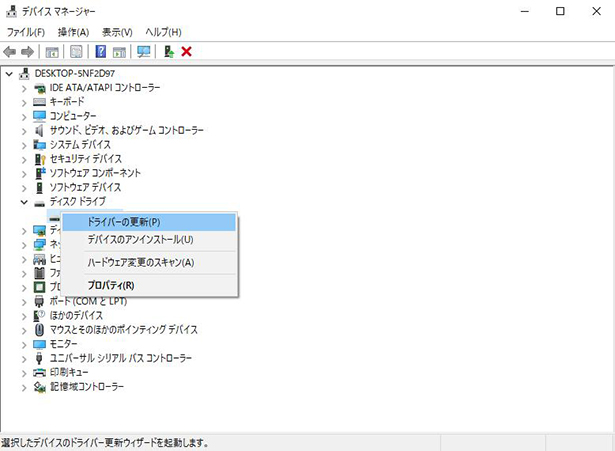Image resolution: width=615 pixels, height=451 pixels.
Task: Click the ソフトウェア コンポーネント icon
Action: click(40, 173)
